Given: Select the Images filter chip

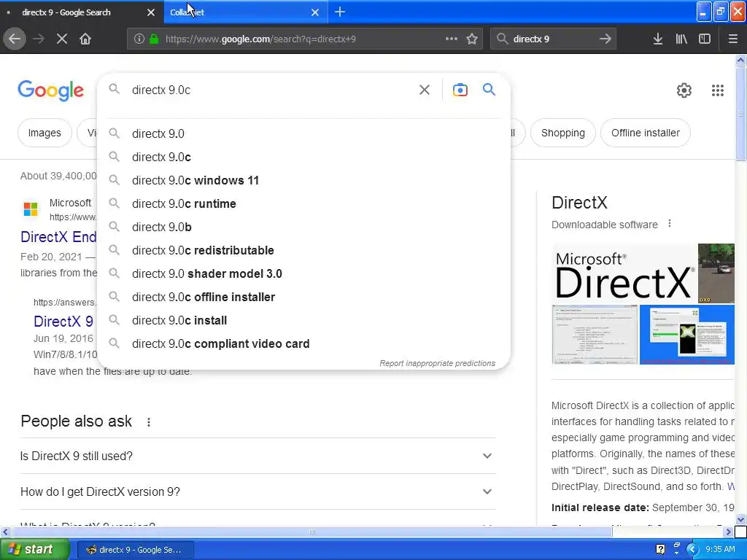Looking at the screenshot, I should (x=44, y=133).
